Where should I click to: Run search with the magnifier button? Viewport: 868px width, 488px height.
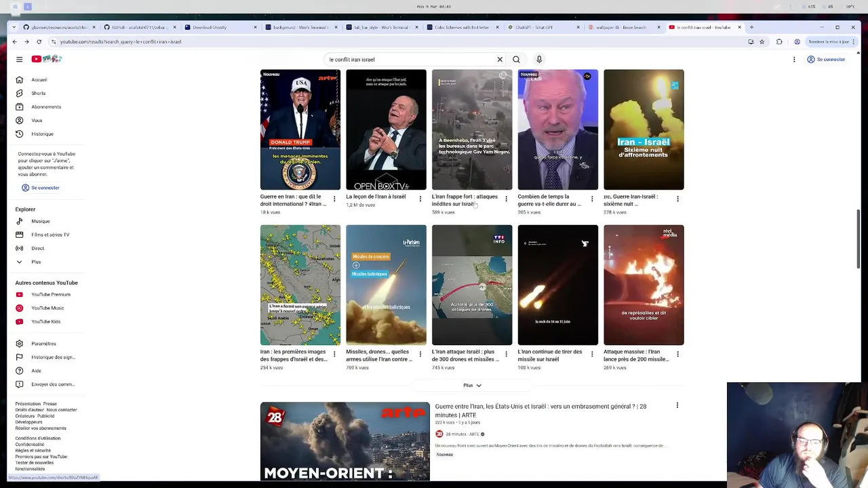[516, 60]
